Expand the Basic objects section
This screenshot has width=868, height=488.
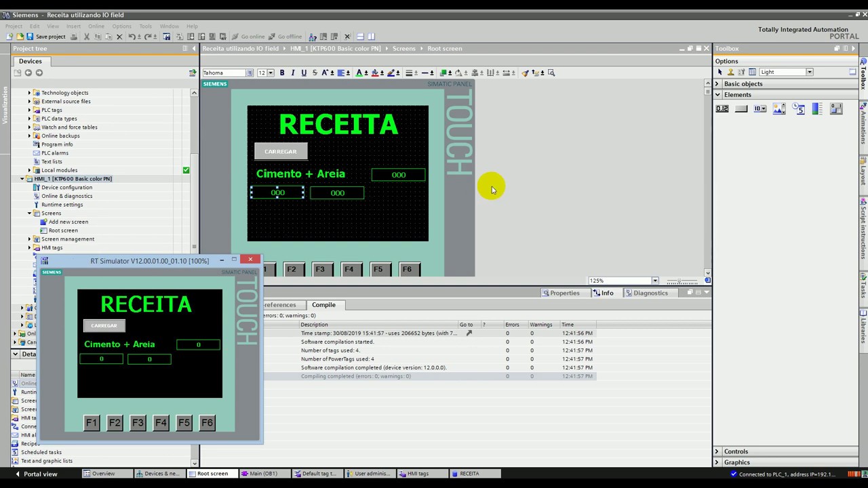717,84
